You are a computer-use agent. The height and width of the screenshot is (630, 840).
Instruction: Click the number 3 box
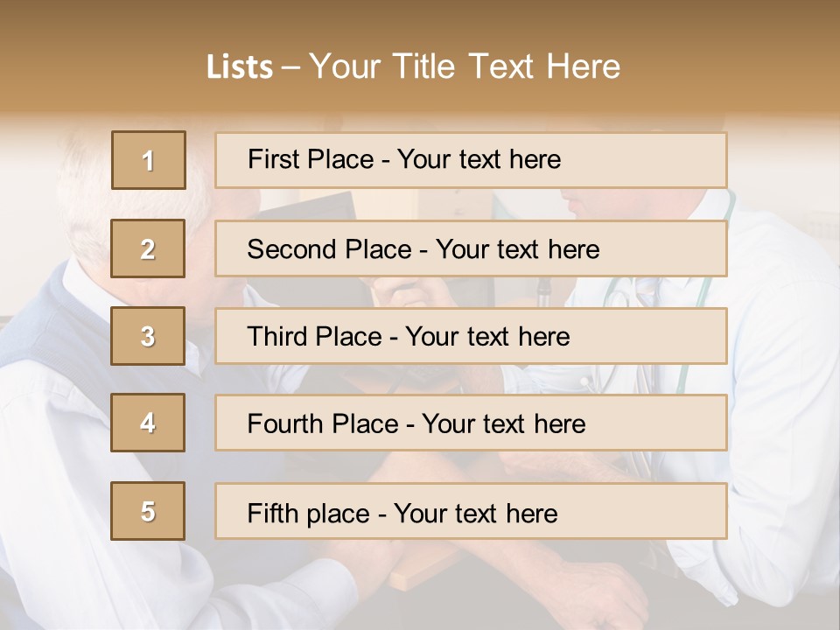pos(149,336)
